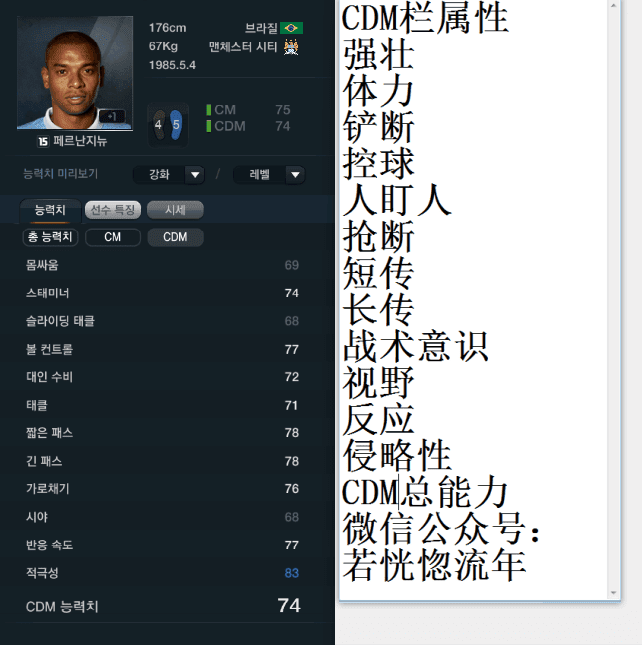Click the scrollbar down arrow in text panel
The height and width of the screenshot is (645, 642).
tap(613, 593)
